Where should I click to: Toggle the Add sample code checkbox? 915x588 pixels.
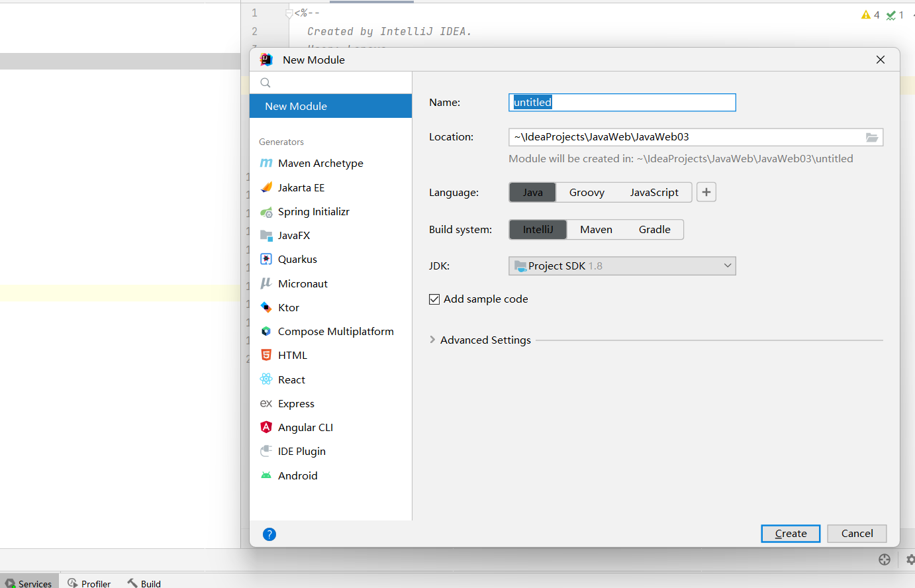(434, 299)
